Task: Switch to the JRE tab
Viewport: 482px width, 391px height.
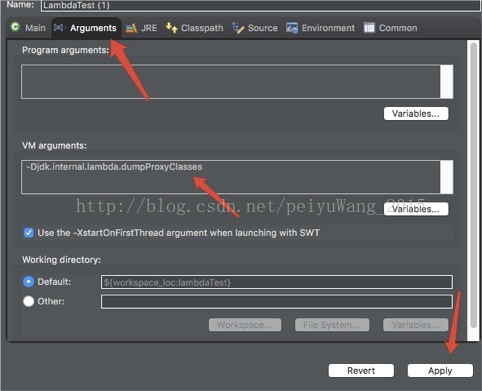Action: pyautogui.click(x=141, y=28)
